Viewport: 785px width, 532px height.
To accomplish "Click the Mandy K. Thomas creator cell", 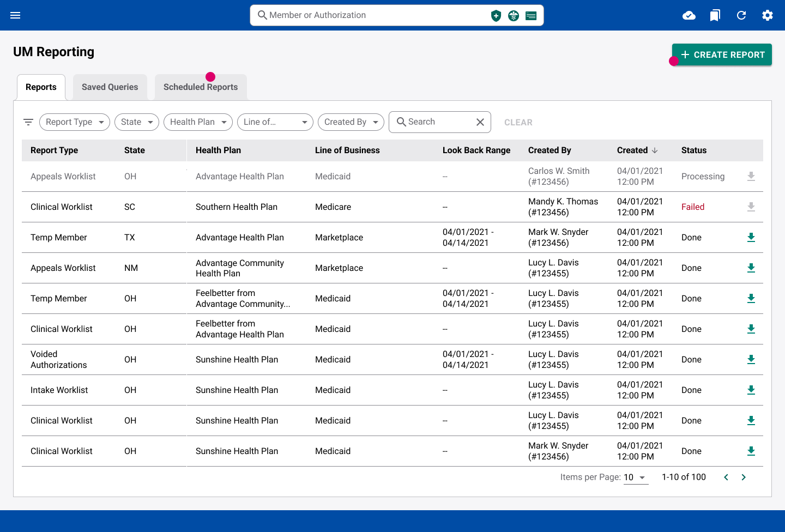I will pyautogui.click(x=563, y=207).
